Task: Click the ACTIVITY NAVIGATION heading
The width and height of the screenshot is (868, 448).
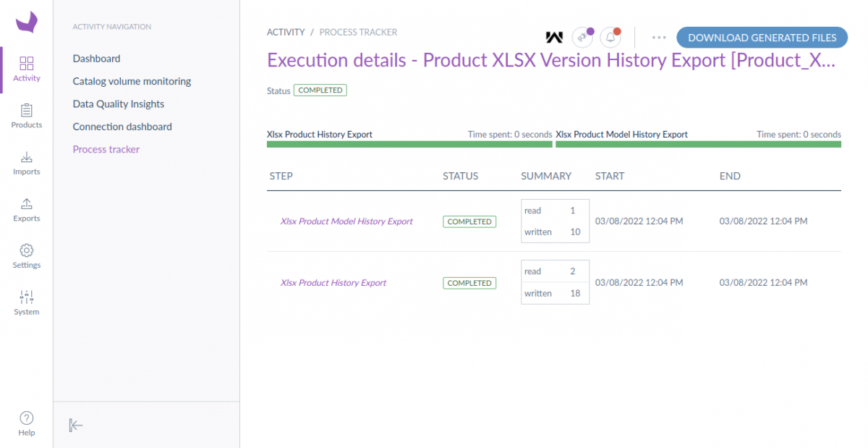Action: pos(112,27)
